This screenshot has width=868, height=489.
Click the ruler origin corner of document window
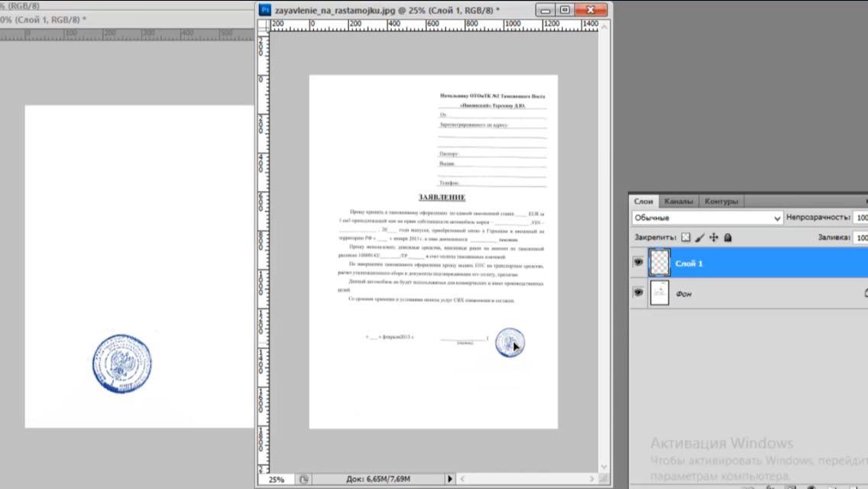(264, 25)
